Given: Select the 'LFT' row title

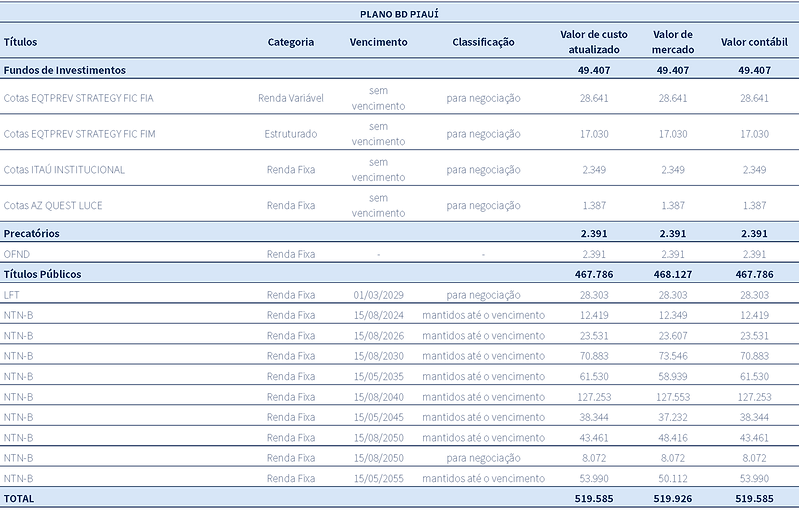Looking at the screenshot, I should pyautogui.click(x=11, y=295).
